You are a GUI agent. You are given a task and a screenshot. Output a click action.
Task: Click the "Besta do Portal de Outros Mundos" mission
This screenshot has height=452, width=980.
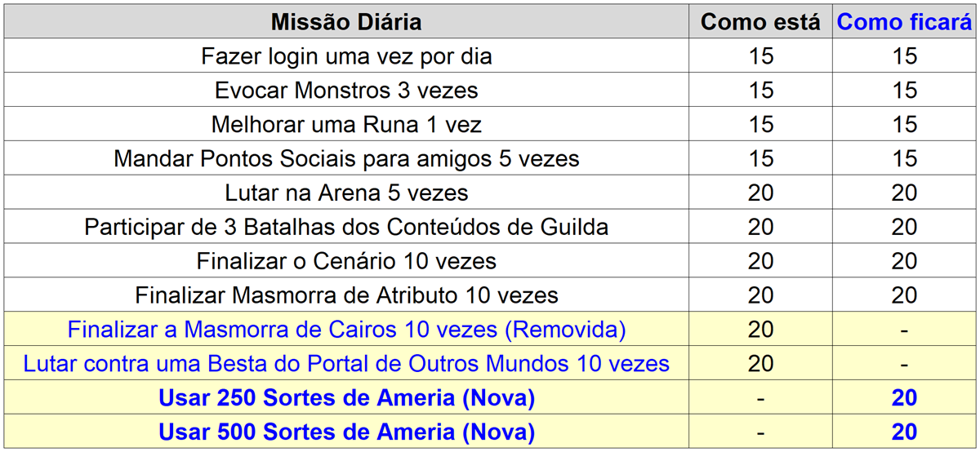346,363
